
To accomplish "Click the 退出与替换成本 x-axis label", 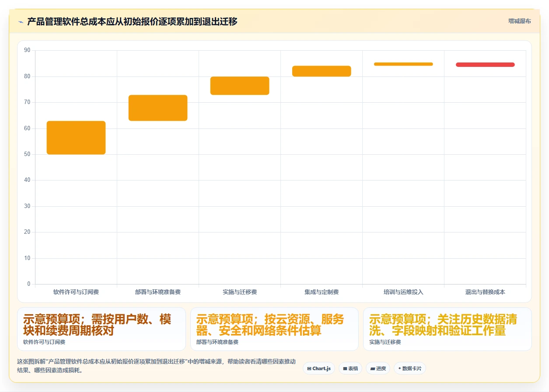I will [x=485, y=292].
